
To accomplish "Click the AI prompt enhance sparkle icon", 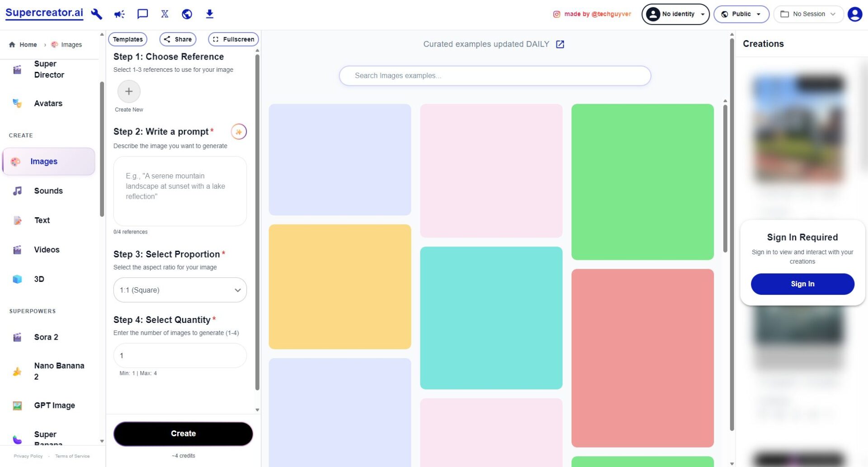I will coord(238,132).
